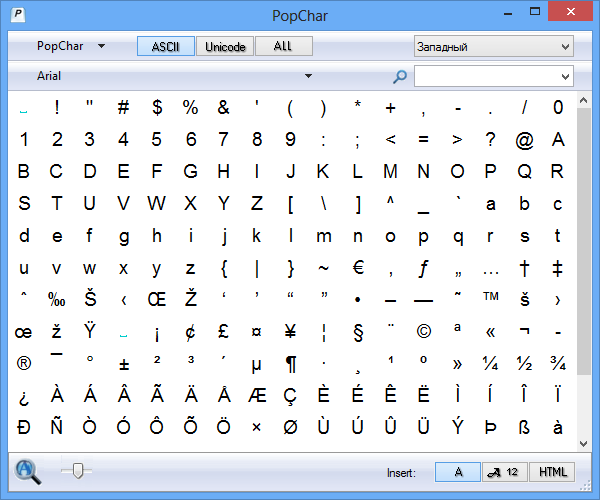This screenshot has width=600, height=500.
Task: Select the uppercase Œ ligature
Action: coord(157,300)
